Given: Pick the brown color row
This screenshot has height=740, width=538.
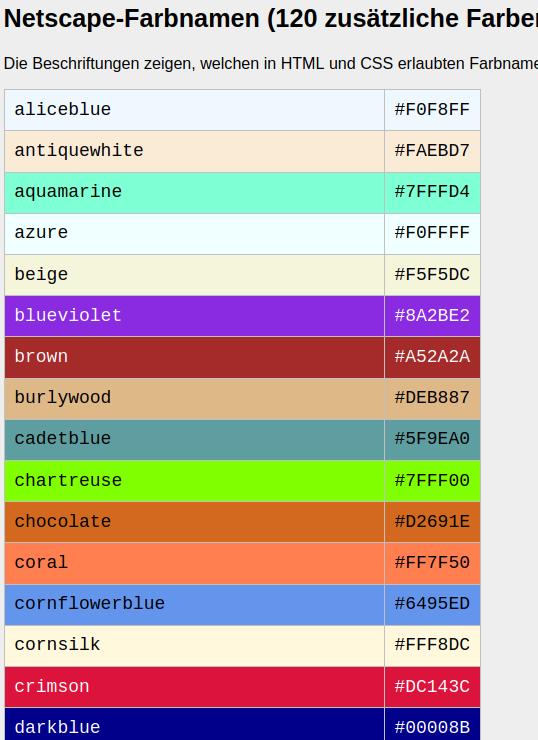Looking at the screenshot, I should point(243,357).
